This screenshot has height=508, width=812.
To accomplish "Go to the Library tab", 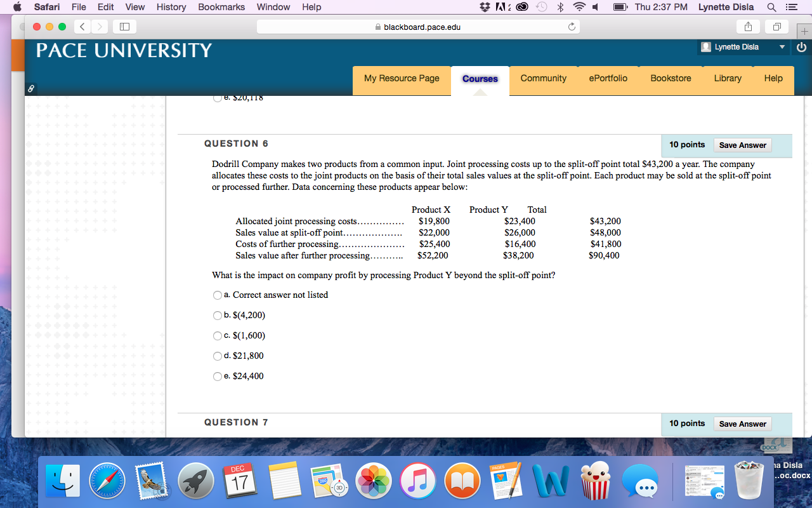I will tap(727, 78).
